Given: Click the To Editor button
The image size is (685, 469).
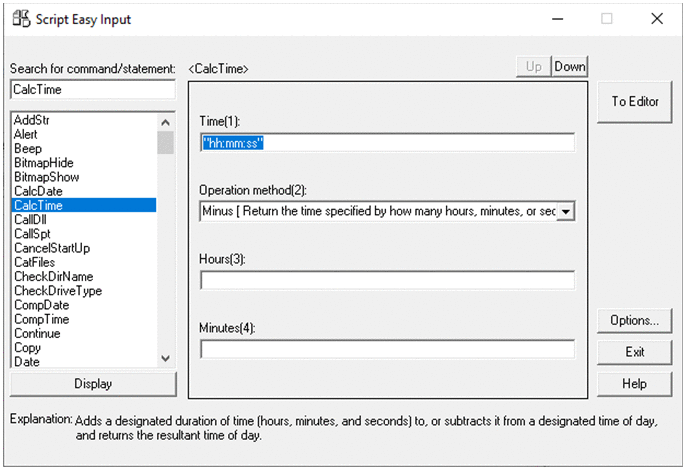Looking at the screenshot, I should click(634, 101).
